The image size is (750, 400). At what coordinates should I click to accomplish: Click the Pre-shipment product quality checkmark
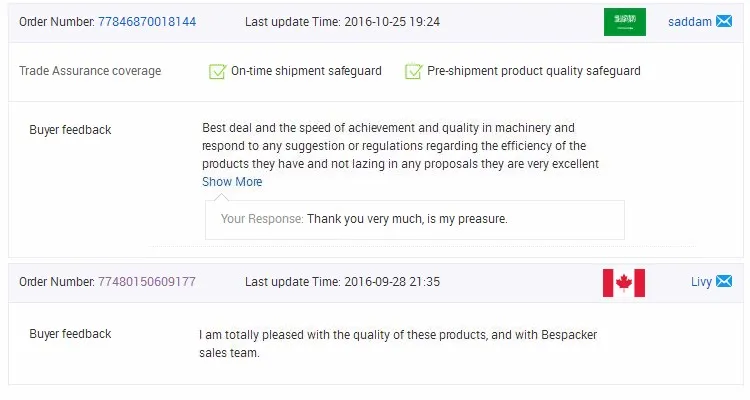pos(413,71)
